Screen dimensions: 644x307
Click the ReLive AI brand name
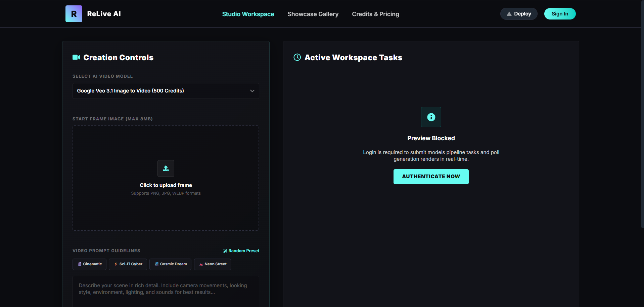click(x=104, y=14)
